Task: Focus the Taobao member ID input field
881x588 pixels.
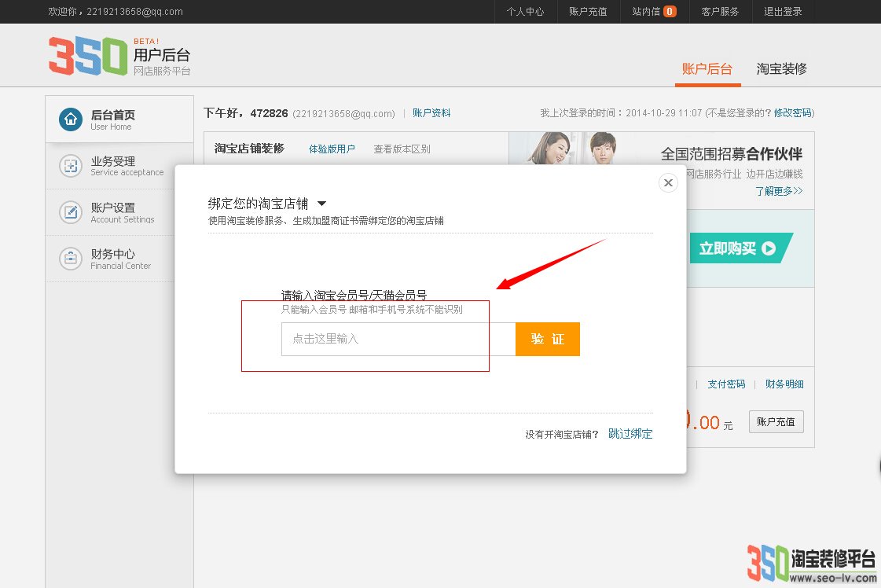Action: tap(398, 339)
